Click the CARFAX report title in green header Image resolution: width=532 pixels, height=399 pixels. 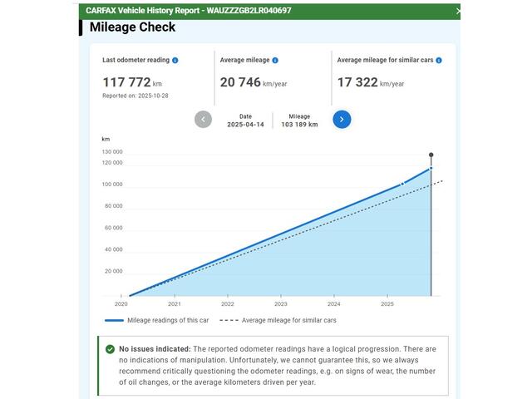(189, 11)
